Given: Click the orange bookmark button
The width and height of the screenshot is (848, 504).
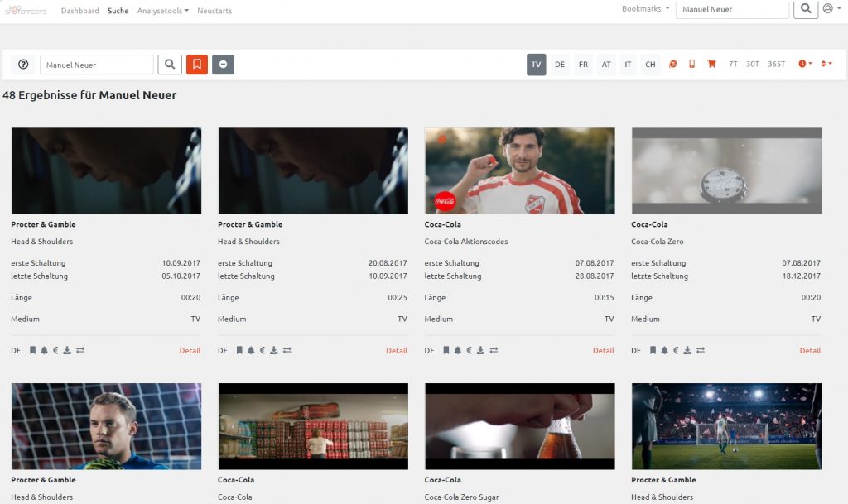Looking at the screenshot, I should point(197,65).
